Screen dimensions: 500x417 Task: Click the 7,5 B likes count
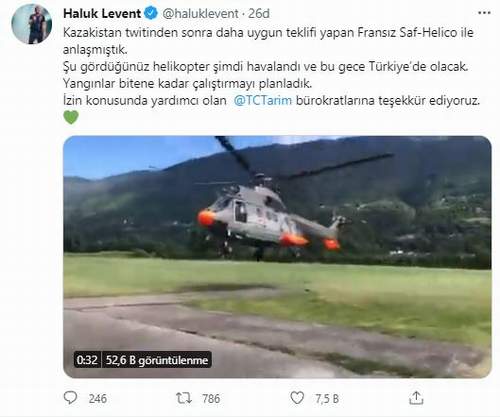(327, 398)
